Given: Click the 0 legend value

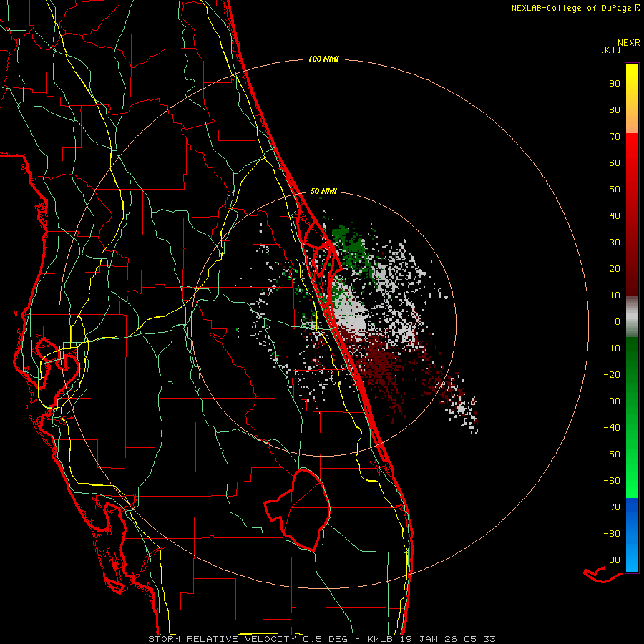Looking at the screenshot, I should pos(618,321).
